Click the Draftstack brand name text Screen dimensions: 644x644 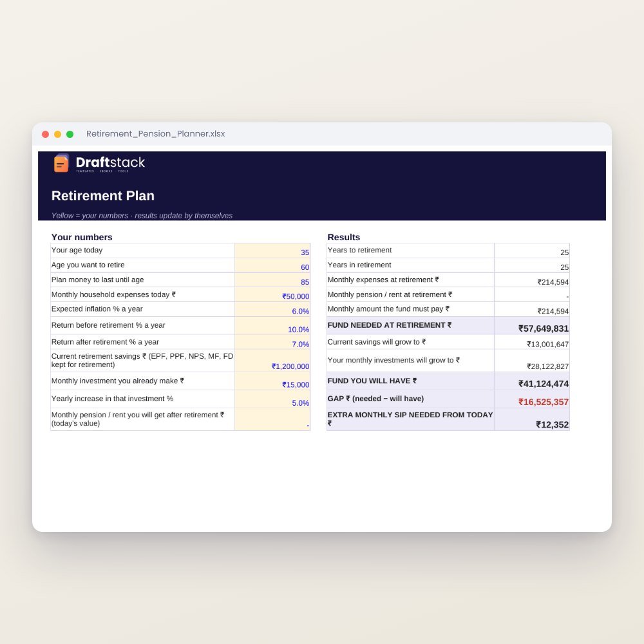110,162
